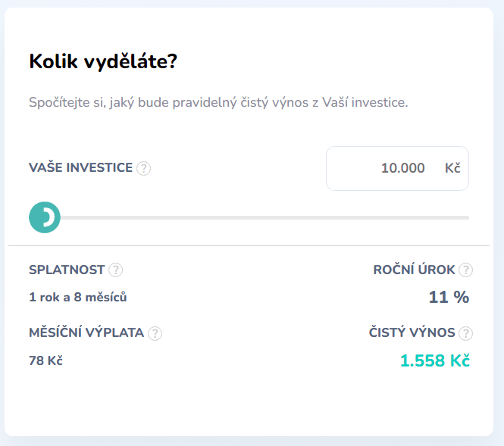Click the ROČNÍ ÚROK label

pos(414,270)
